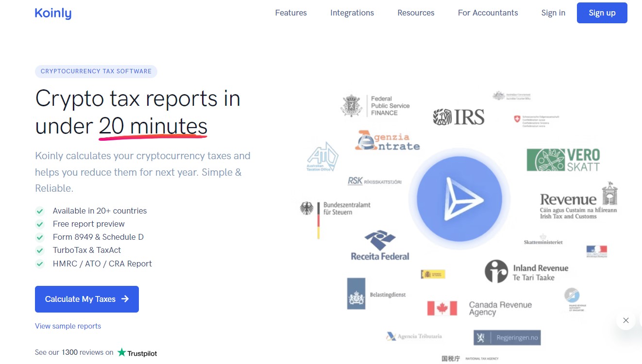Click the "Free report preview" text
The image size is (642, 364).
89,224
